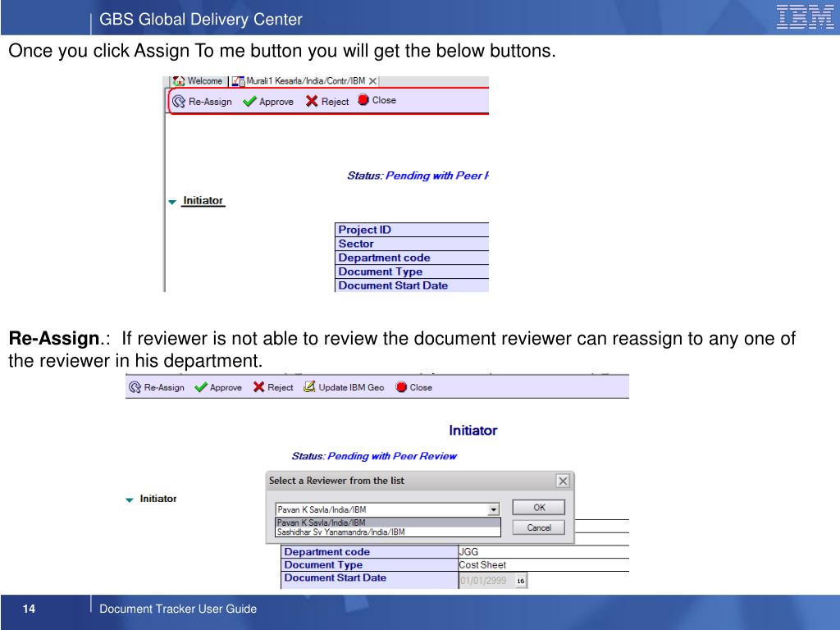Click red Close circle in lower toolbar
The height and width of the screenshot is (630, 840).
tap(401, 387)
